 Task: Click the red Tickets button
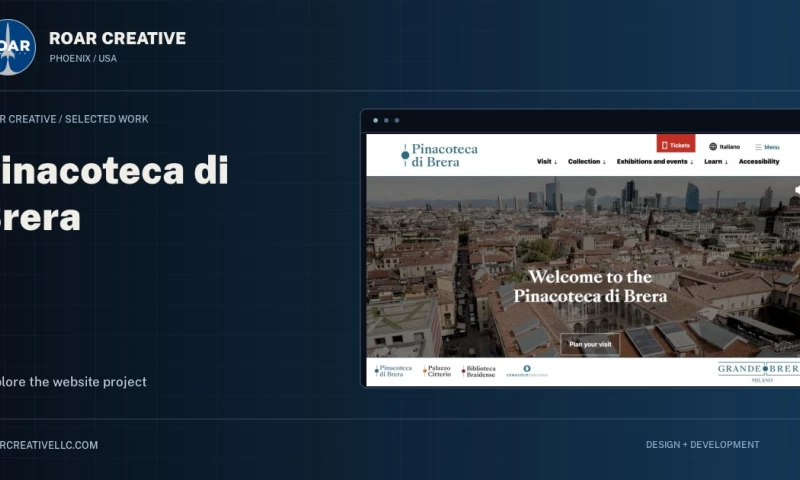click(676, 145)
